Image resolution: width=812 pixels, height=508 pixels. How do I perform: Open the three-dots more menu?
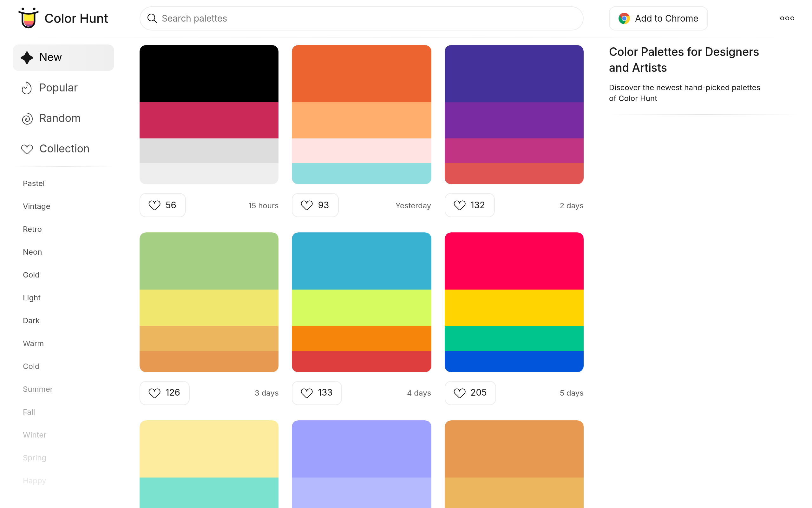click(787, 18)
